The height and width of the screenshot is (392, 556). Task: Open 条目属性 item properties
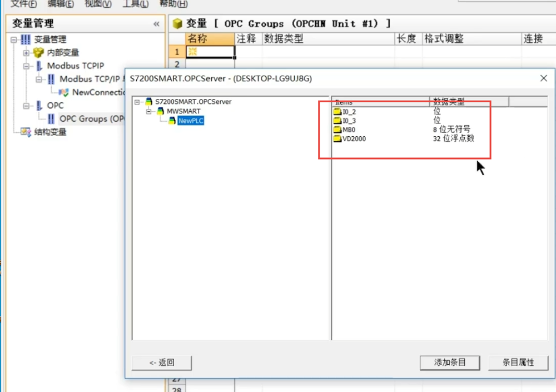coord(518,363)
